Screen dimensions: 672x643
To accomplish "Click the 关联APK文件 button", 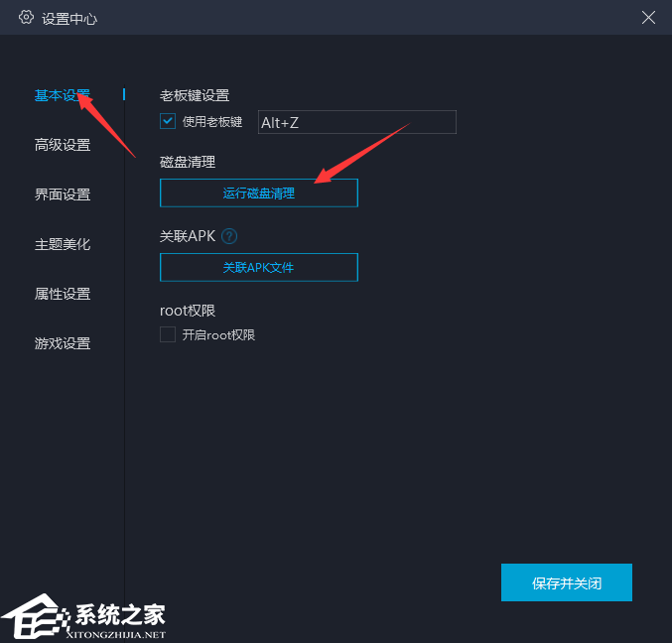I will click(x=259, y=267).
